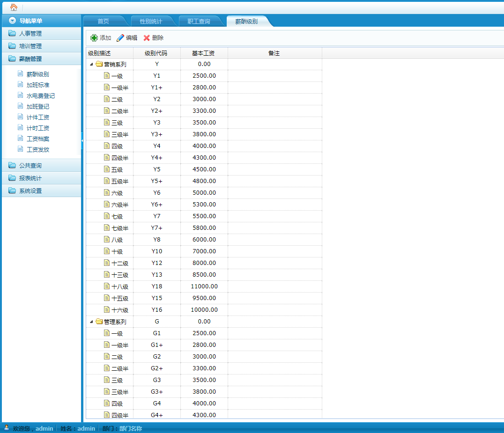
Task: Open 薪酬级别 in the sidebar menu
Action: click(37, 74)
